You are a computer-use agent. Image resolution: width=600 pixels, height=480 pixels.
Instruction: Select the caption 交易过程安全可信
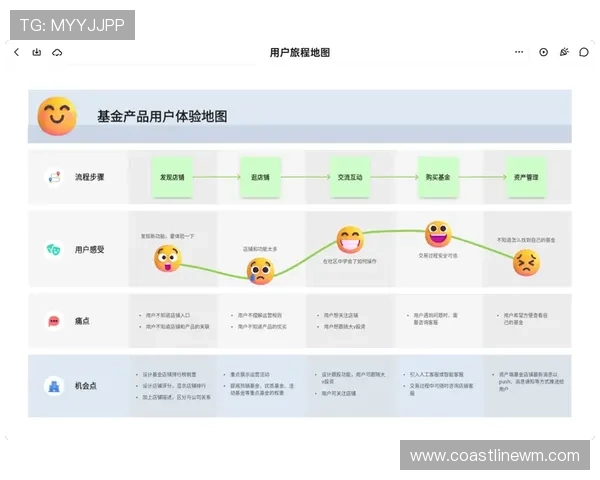coord(438,255)
